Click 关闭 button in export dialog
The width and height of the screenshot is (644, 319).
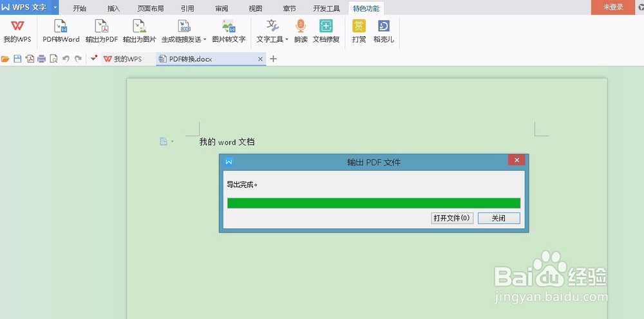tap(498, 218)
